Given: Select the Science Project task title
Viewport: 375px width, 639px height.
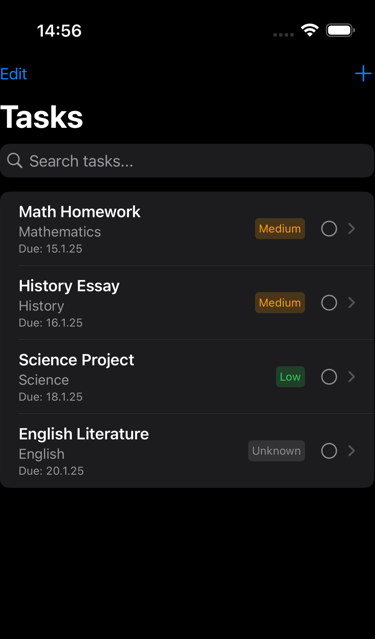Looking at the screenshot, I should click(x=76, y=360).
